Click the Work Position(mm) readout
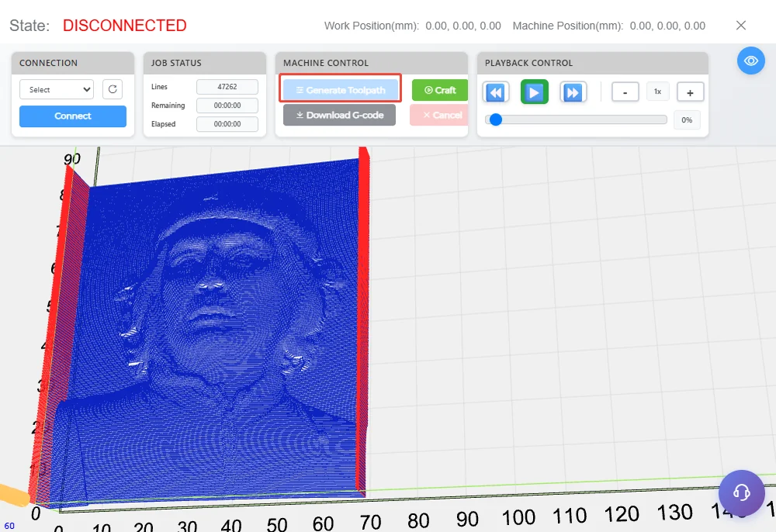Viewport: 776px width, 532px height. coord(412,26)
